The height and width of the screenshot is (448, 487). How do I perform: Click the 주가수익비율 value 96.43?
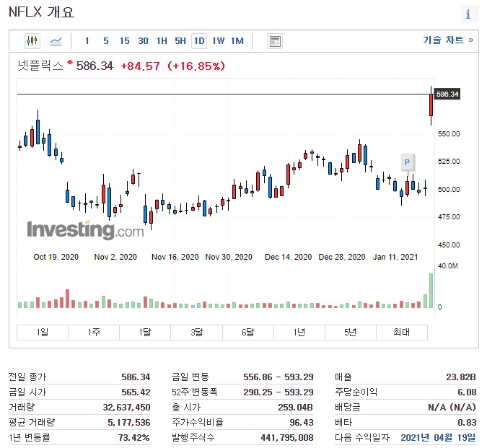(302, 423)
